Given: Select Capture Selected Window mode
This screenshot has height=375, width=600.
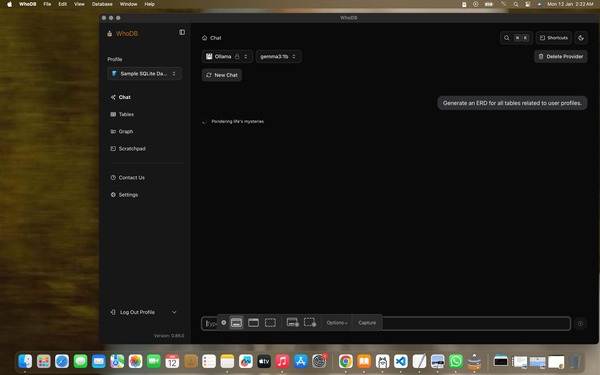Looking at the screenshot, I should click(253, 323).
